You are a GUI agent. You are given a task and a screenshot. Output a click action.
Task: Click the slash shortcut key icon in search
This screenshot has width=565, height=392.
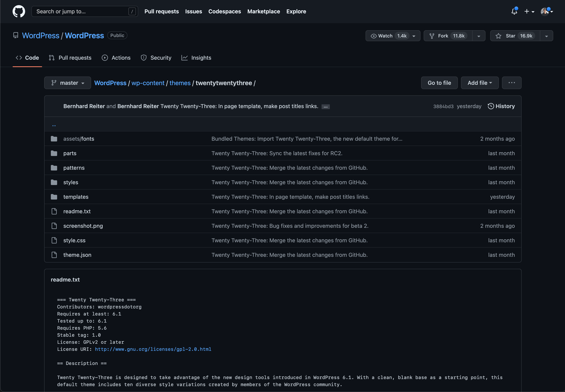pos(132,11)
